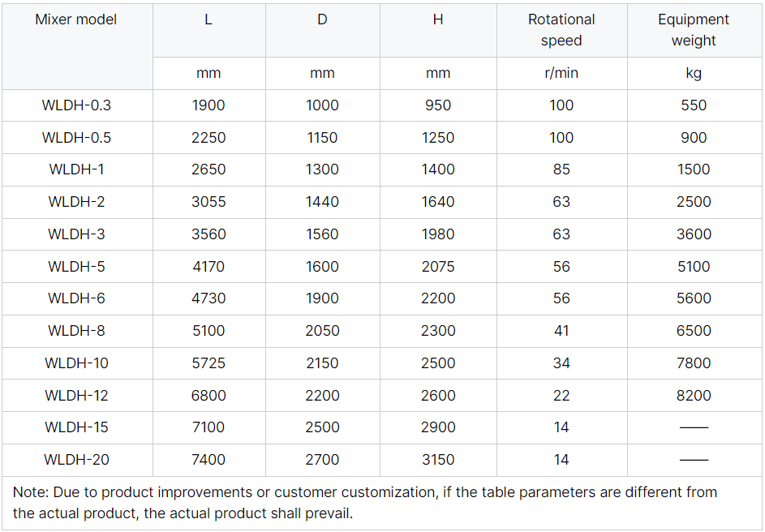Click the r/min unit cell

coord(561,73)
